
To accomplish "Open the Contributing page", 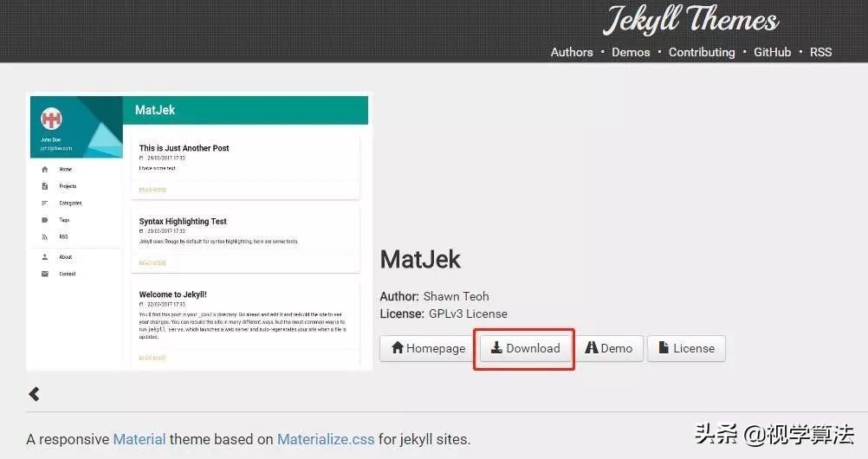I will (702, 52).
